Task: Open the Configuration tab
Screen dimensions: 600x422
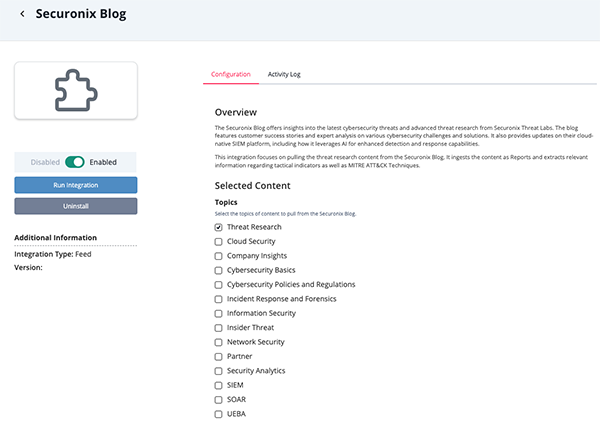Action: (230, 74)
